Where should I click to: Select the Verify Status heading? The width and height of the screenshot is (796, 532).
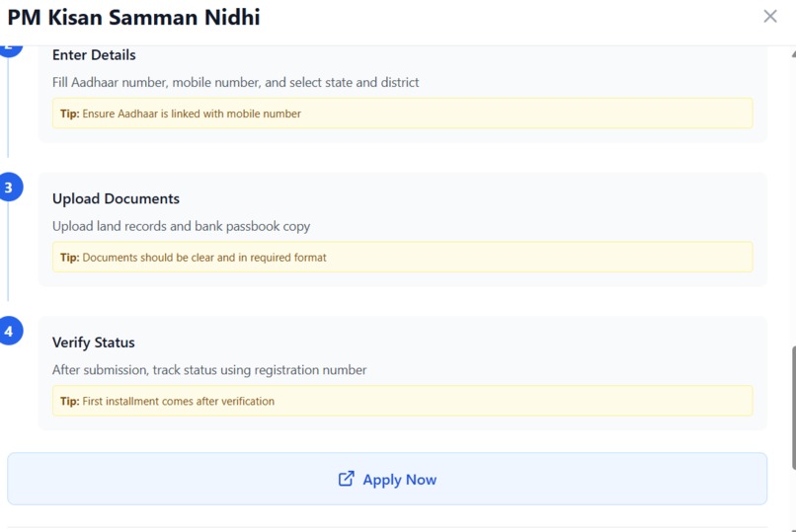pos(94,342)
